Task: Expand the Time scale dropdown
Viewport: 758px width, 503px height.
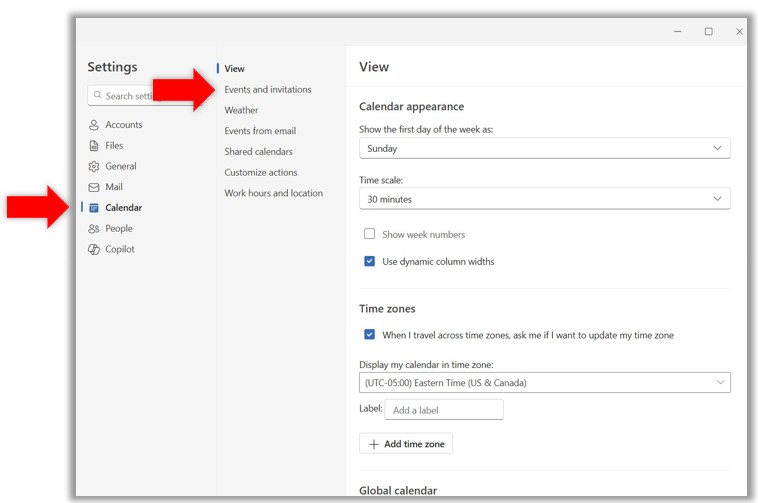Action: click(544, 199)
